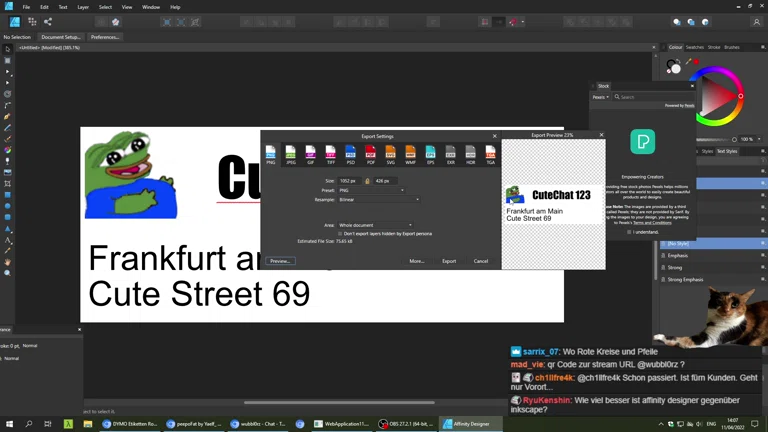Open the Resample dropdown showing Bilinear
Screen dimensions: 768x432
(x=379, y=200)
